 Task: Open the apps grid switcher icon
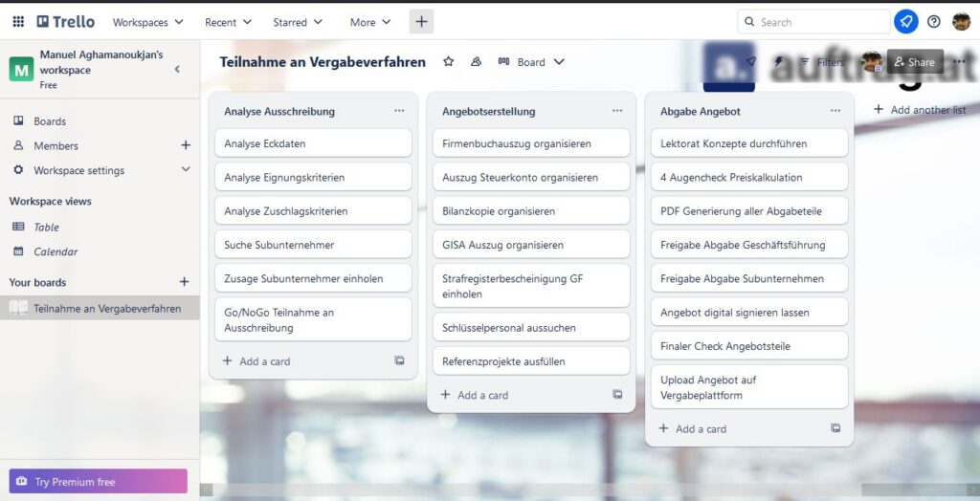coord(18,22)
